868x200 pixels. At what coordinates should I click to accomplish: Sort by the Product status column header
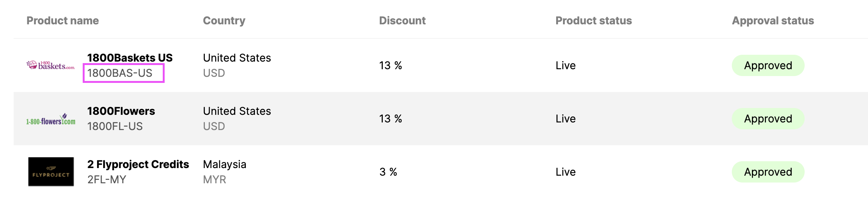pos(594,21)
